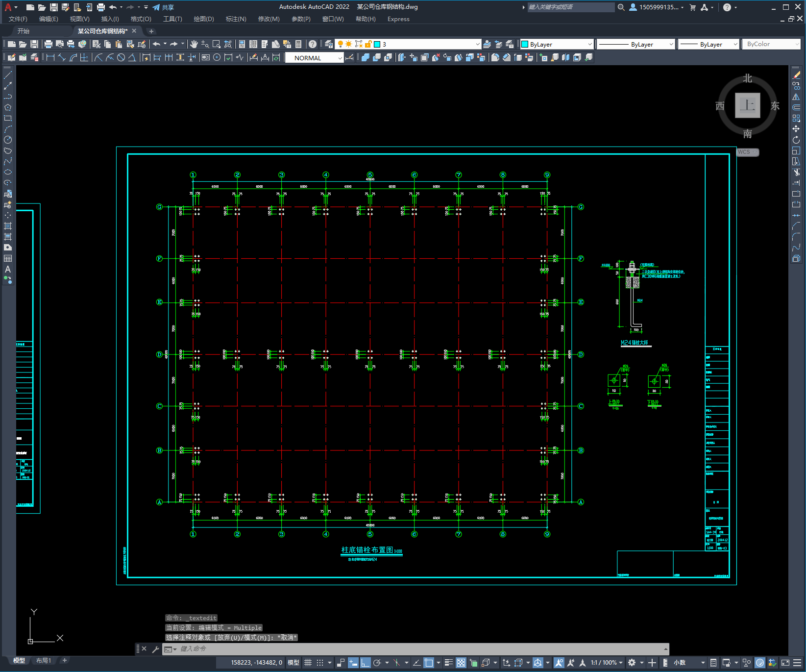Click the Diameter dimension tool icon
The width and height of the screenshot is (806, 672).
tap(121, 57)
